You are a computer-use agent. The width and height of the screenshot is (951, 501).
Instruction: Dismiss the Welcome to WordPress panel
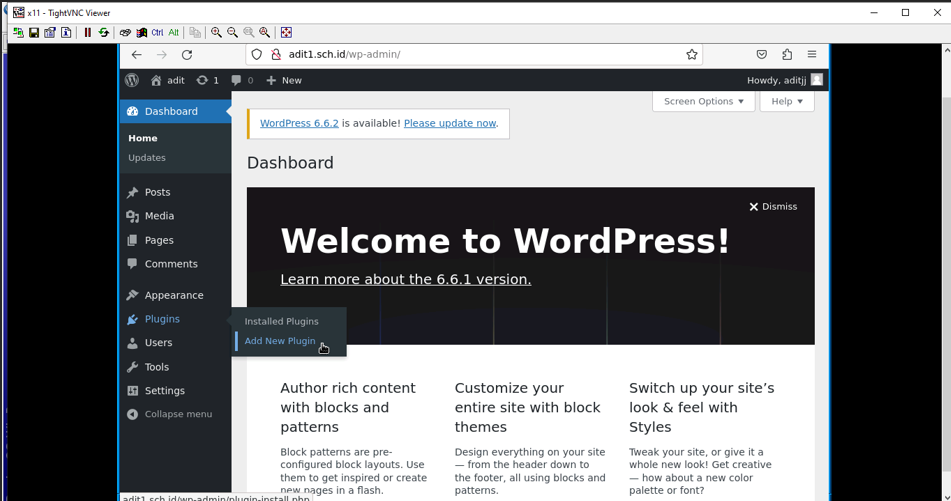click(773, 207)
